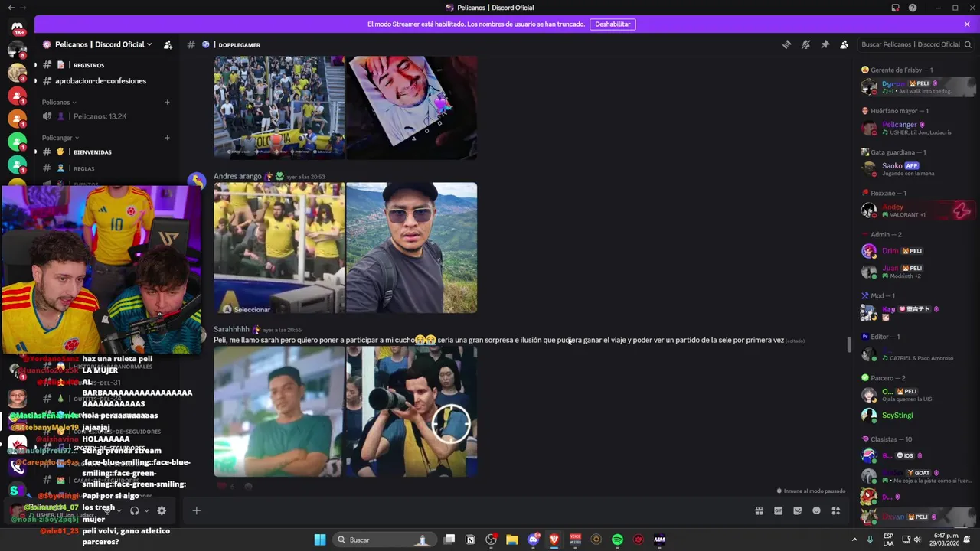Toggle deafen headphones icon
This screenshot has height=551, width=980.
135,510
